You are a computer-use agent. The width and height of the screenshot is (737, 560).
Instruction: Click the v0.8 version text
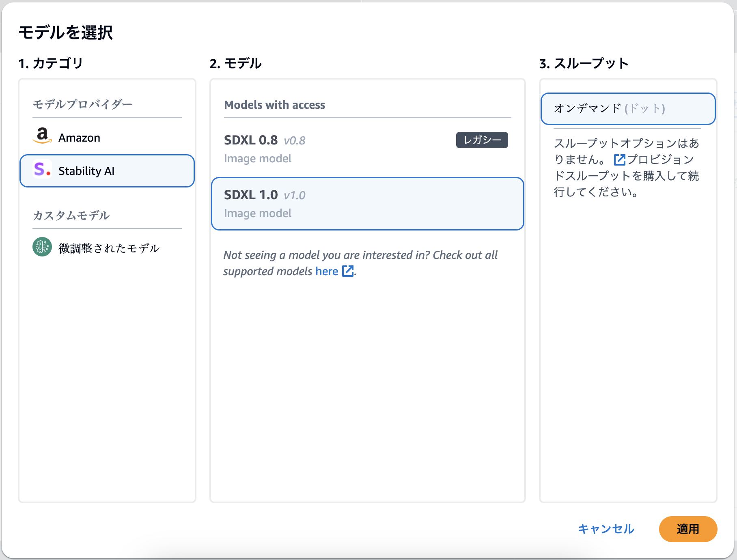tap(295, 141)
